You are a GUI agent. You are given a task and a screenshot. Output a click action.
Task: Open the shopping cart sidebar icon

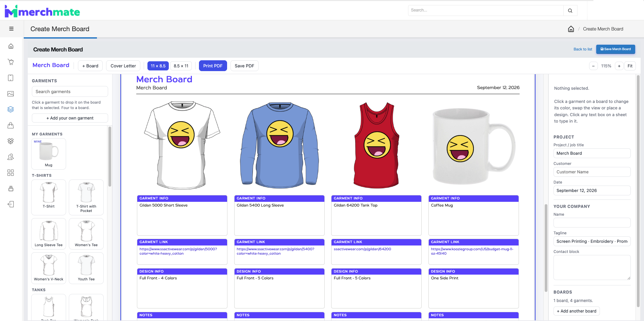(x=11, y=62)
